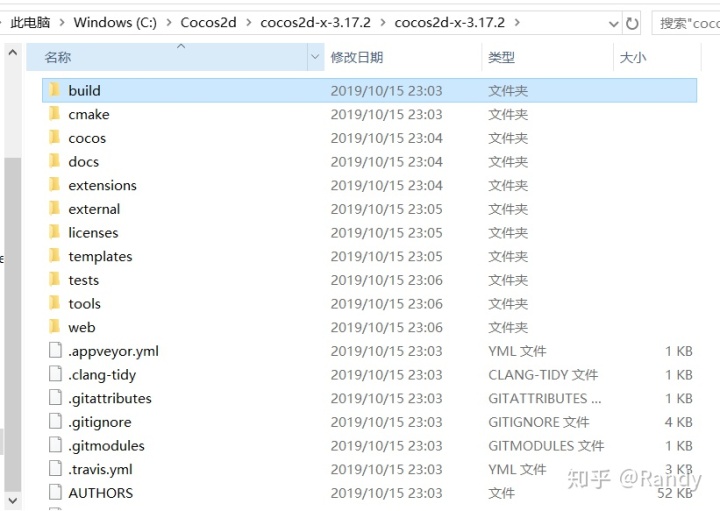Image resolution: width=720 pixels, height=511 pixels.
Task: Select the file name .appveyor.yml
Action: [113, 351]
